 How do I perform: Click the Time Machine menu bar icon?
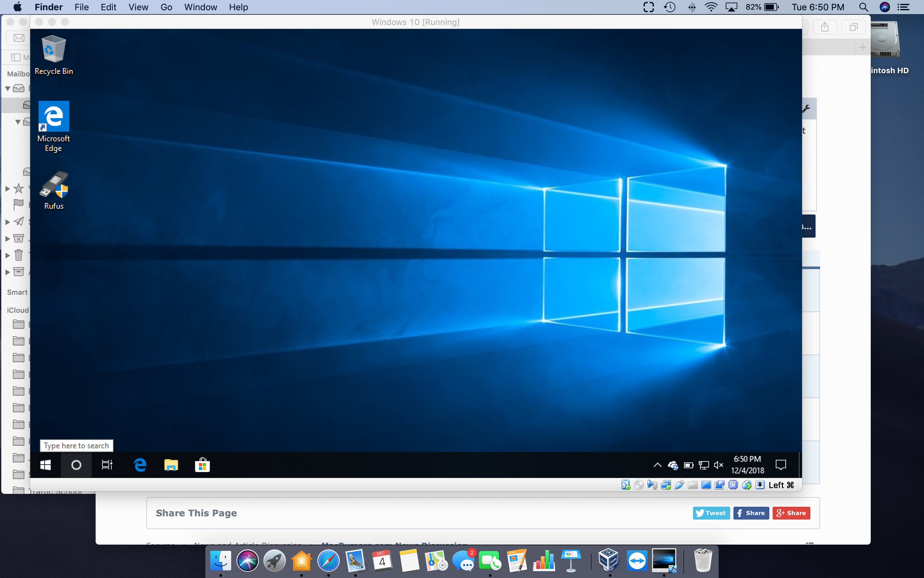pos(670,7)
